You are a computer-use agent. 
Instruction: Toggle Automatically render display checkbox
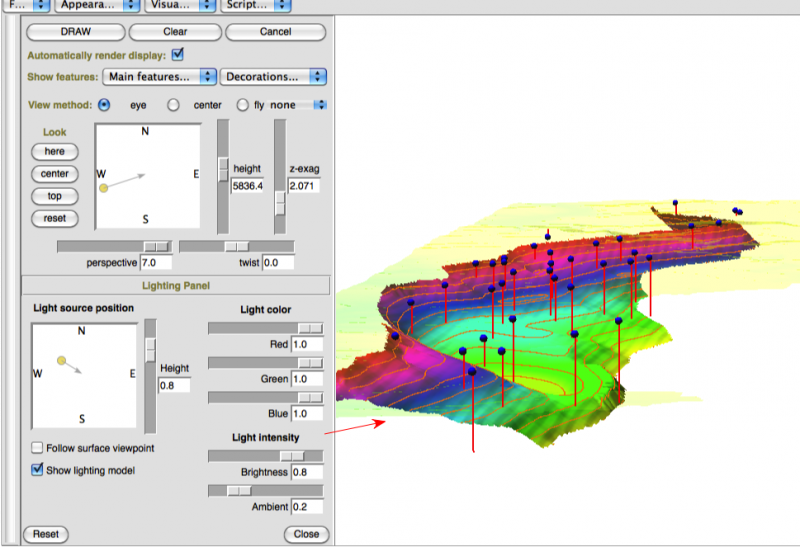pos(178,54)
